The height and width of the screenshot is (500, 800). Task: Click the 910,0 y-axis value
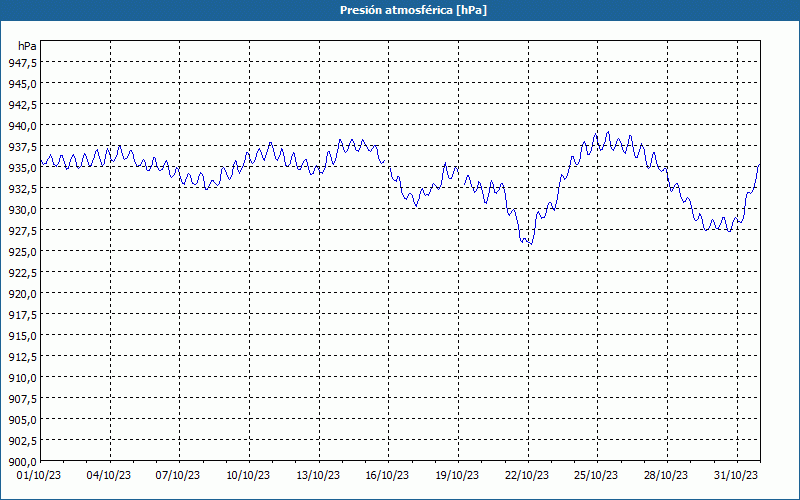[x=22, y=378]
